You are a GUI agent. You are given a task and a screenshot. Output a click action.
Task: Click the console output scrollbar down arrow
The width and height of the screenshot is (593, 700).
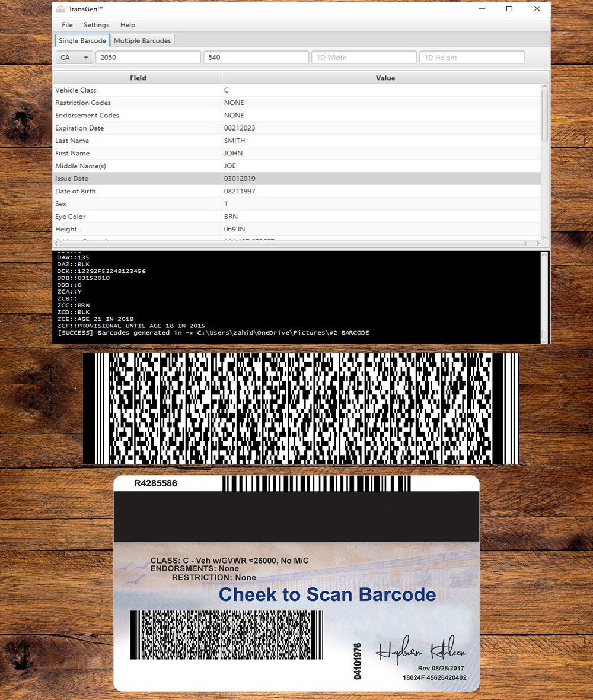[x=544, y=341]
